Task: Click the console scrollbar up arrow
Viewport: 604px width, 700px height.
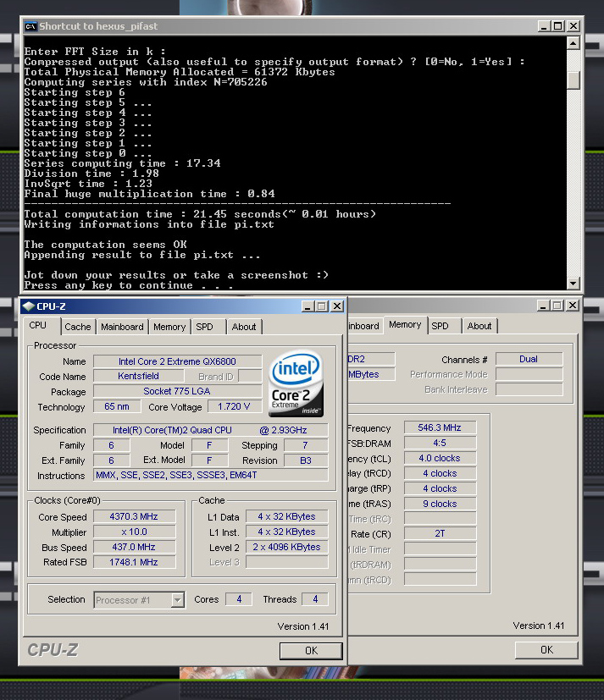Action: [574, 43]
